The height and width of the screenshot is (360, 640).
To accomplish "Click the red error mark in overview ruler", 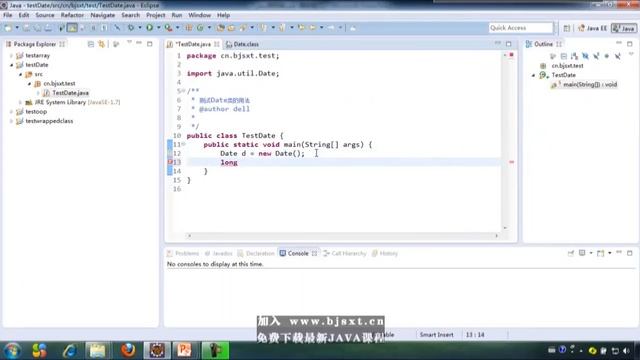I will tap(511, 162).
